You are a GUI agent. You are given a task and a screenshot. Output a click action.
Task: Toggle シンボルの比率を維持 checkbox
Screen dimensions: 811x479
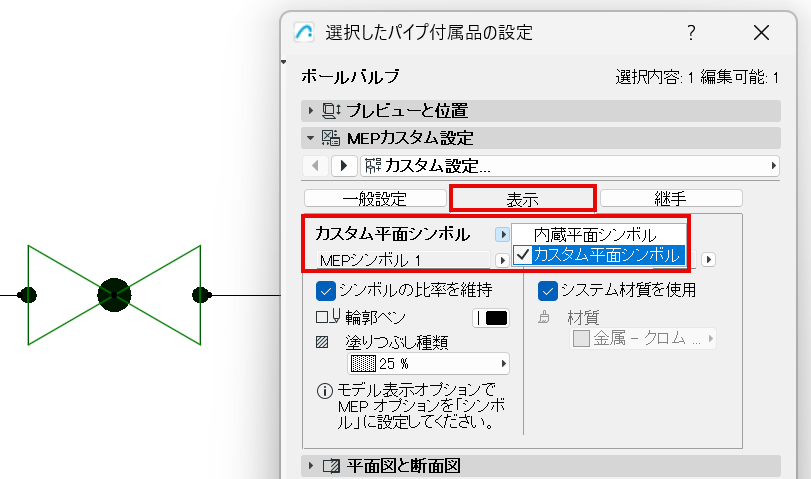325,291
